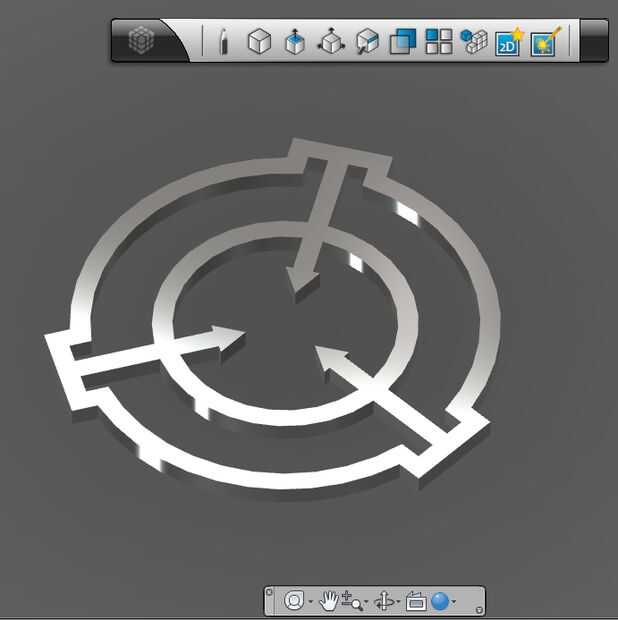This screenshot has width=618, height=620.
Task: Select the cube with face arrow icon
Action: tap(367, 41)
